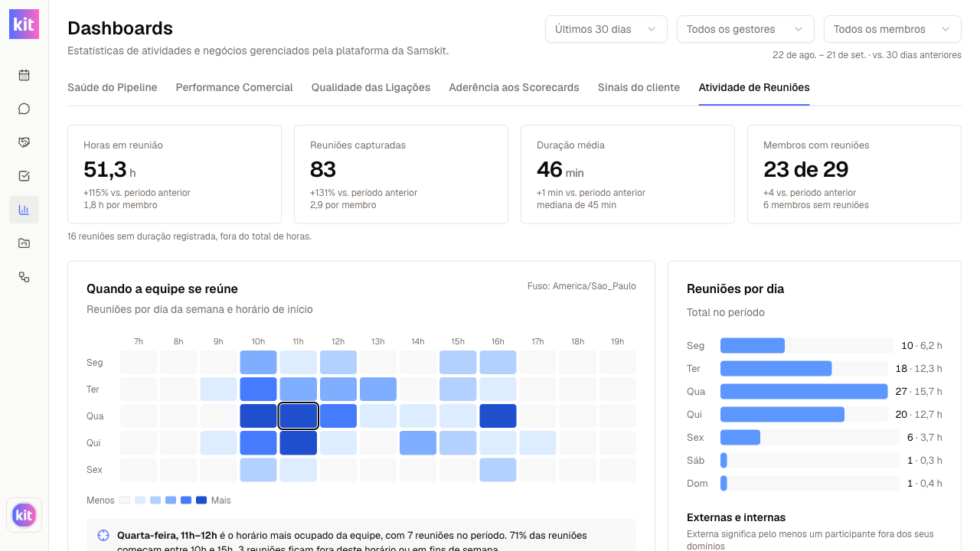This screenshot has height=551, width=980.
Task: Select the Qui 14h heatmap cell
Action: [x=418, y=443]
